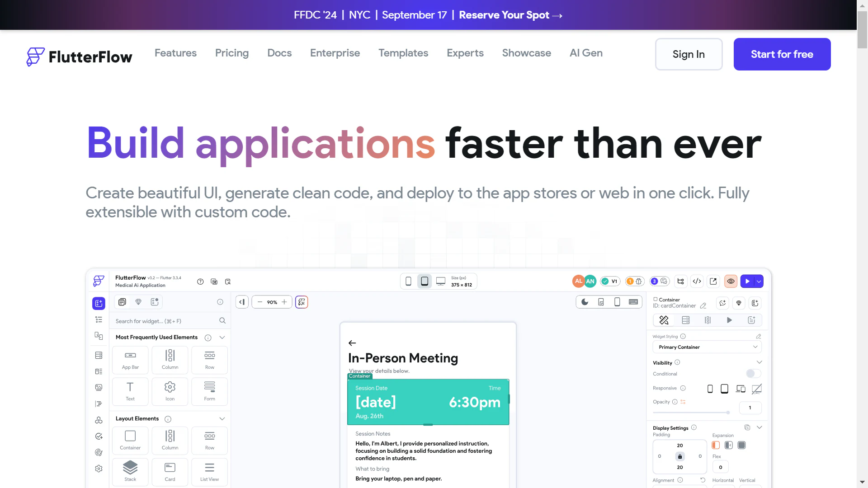The width and height of the screenshot is (868, 488).
Task: Click the back arrow in the meeting screen
Action: coord(352,343)
